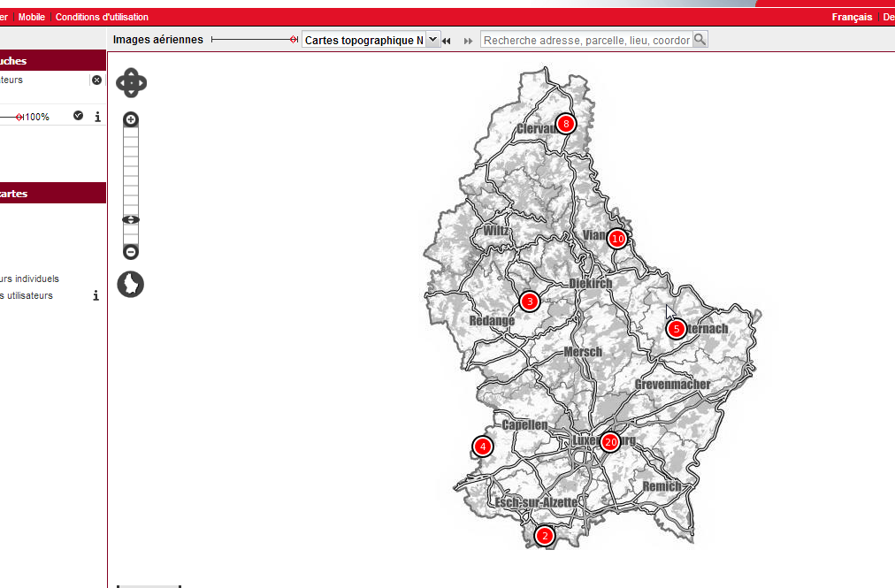Show info for the 100% opacity layer
The image size is (895, 588).
pyautogui.click(x=97, y=117)
